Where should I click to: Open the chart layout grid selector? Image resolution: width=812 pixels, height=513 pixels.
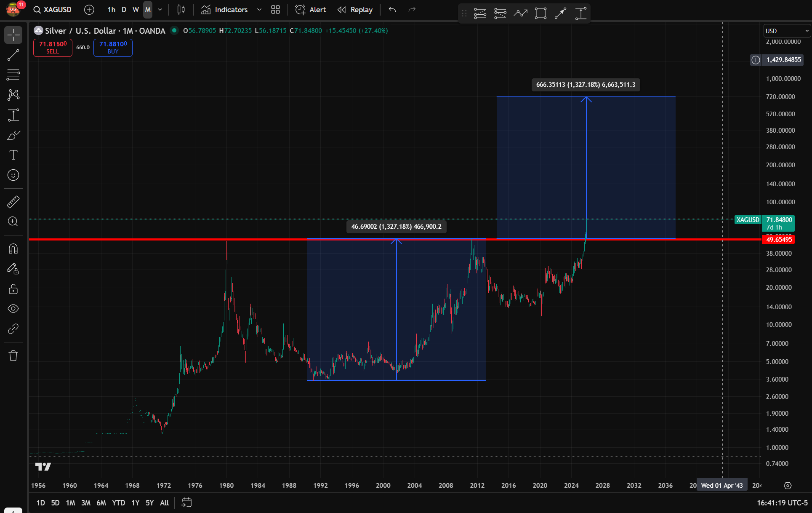click(x=275, y=10)
